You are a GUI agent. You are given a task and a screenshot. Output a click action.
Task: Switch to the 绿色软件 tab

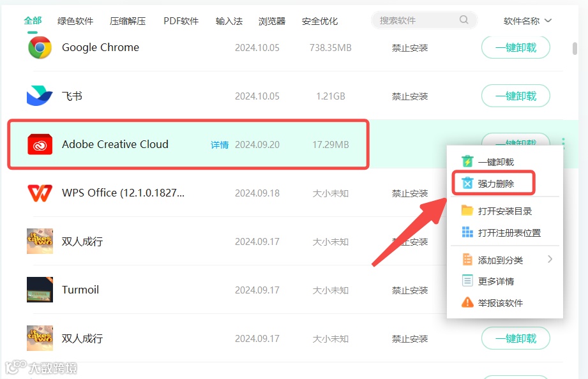(75, 21)
